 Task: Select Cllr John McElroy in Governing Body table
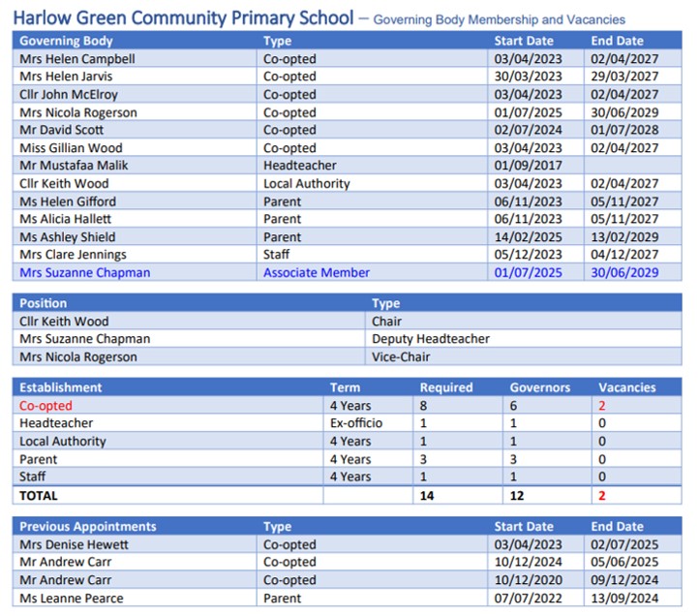[69, 95]
